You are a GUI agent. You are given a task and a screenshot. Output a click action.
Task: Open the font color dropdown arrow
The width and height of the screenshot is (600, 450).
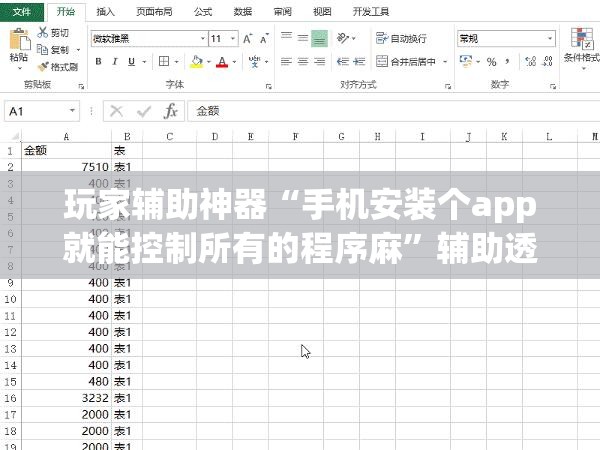click(x=234, y=61)
